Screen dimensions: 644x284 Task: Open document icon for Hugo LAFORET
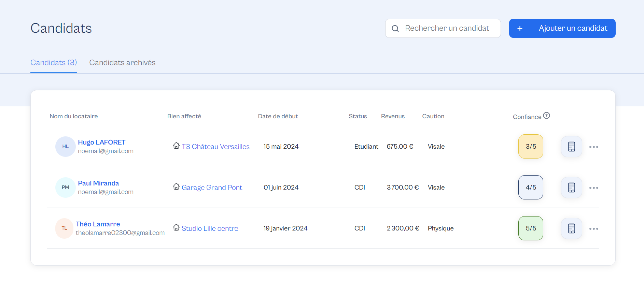coord(571,147)
